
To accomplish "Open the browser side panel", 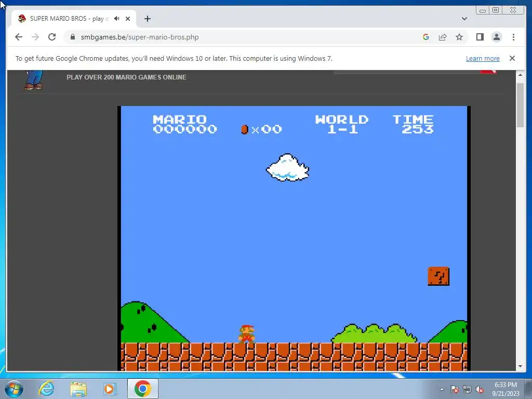I will click(480, 37).
